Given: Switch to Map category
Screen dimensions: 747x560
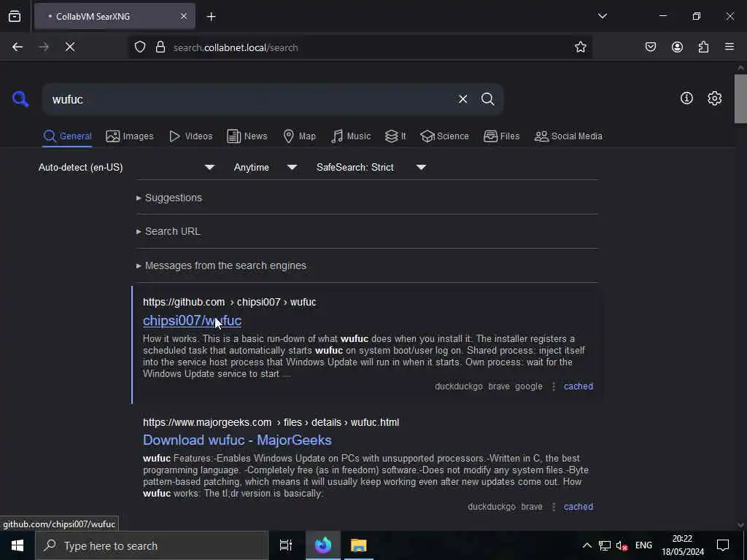Looking at the screenshot, I should (x=300, y=136).
